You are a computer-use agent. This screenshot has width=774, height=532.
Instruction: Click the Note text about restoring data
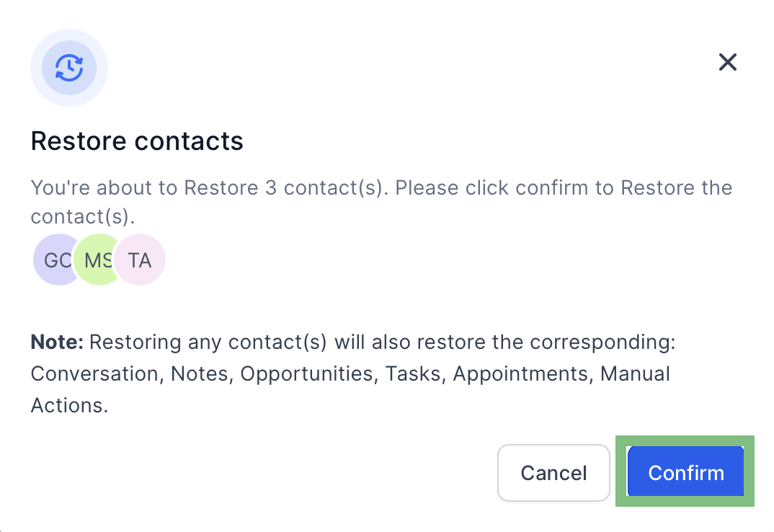(x=353, y=374)
